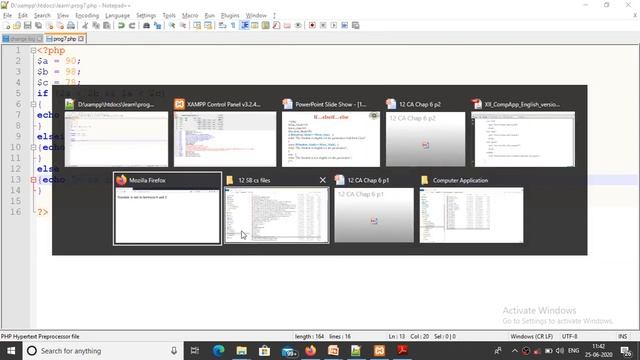This screenshot has width=640, height=360.
Task: Open Adobe Reader from the taskbar
Action: coord(402,351)
